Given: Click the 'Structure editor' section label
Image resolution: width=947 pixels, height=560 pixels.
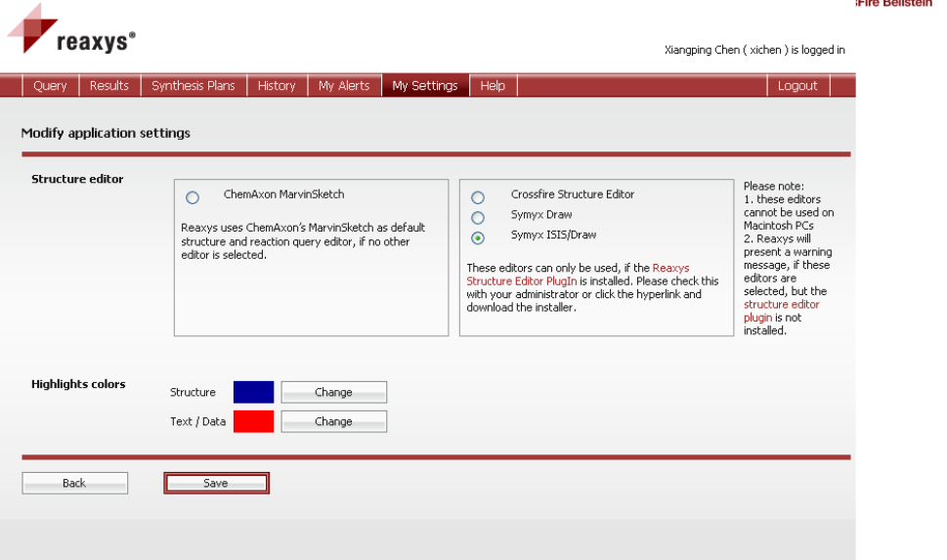Looking at the screenshot, I should (x=77, y=179).
